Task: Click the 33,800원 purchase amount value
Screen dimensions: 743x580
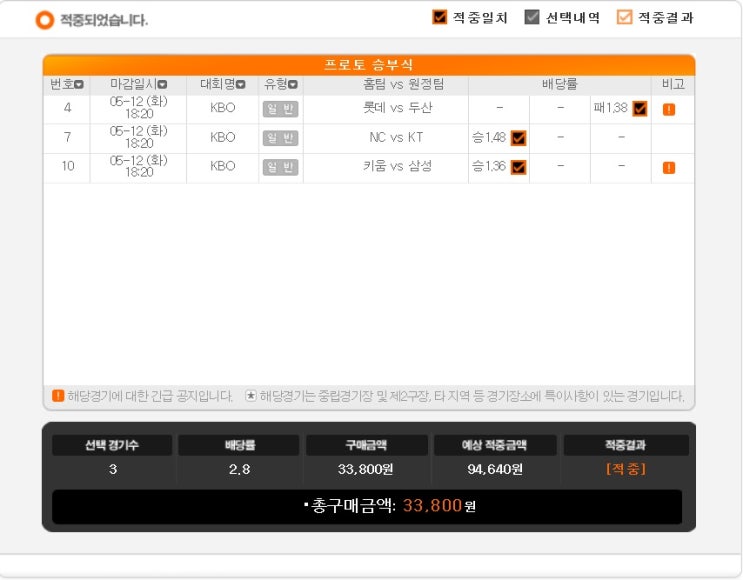Action: coord(365,469)
